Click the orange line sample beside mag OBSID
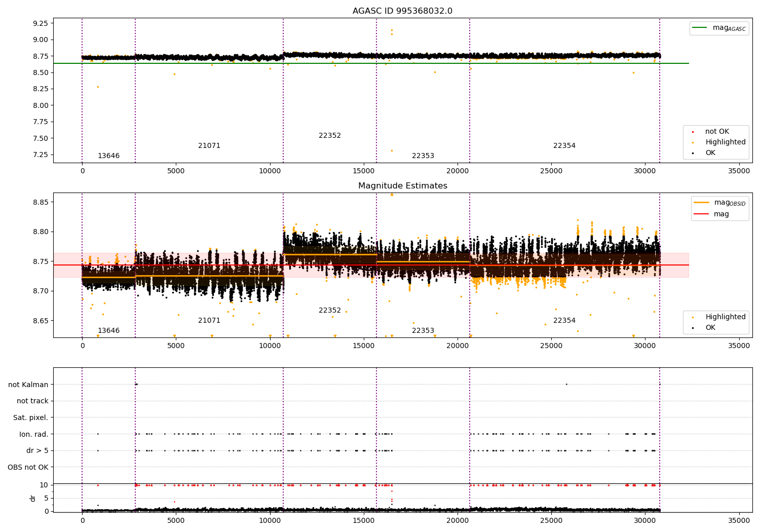The image size is (760, 532). (x=702, y=203)
